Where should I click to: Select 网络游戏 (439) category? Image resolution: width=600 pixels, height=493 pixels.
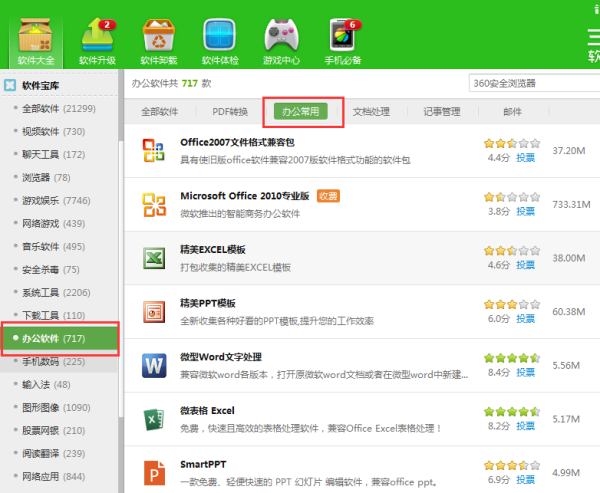click(59, 224)
